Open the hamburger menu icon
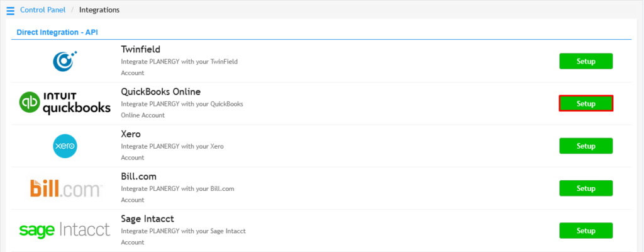Image resolution: width=644 pixels, height=252 pixels. pyautogui.click(x=10, y=11)
